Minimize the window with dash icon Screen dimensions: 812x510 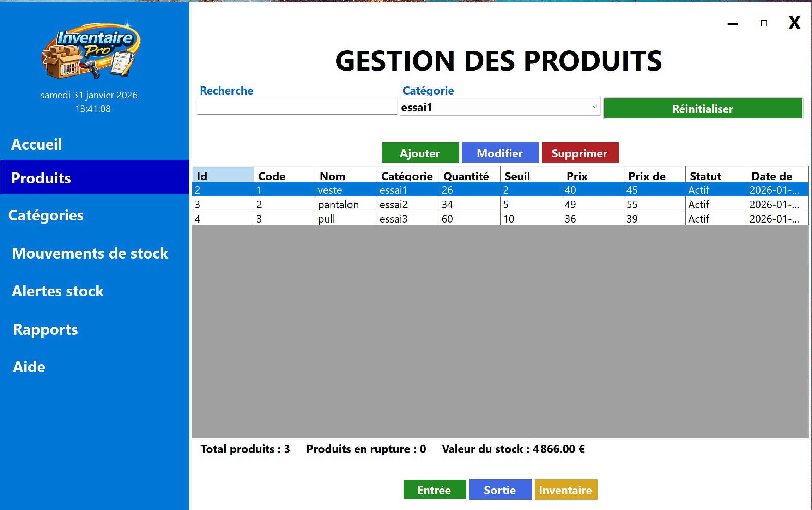[733, 24]
